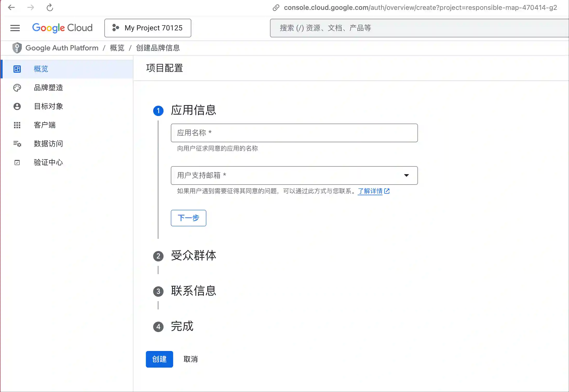Open the navigation hamburger menu
This screenshot has width=569, height=392.
click(15, 28)
